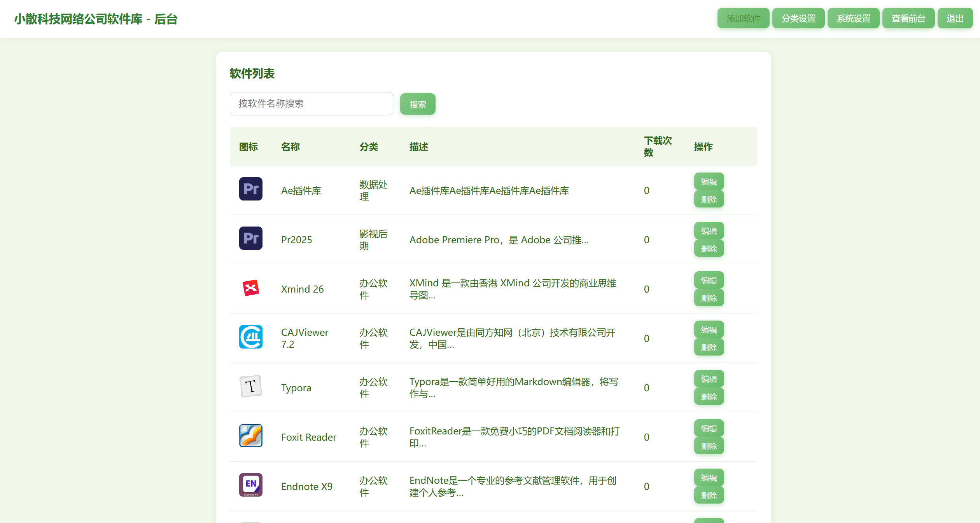The image size is (980, 523).
Task: Click the Ae插件库 row Premiere icon
Action: point(250,189)
